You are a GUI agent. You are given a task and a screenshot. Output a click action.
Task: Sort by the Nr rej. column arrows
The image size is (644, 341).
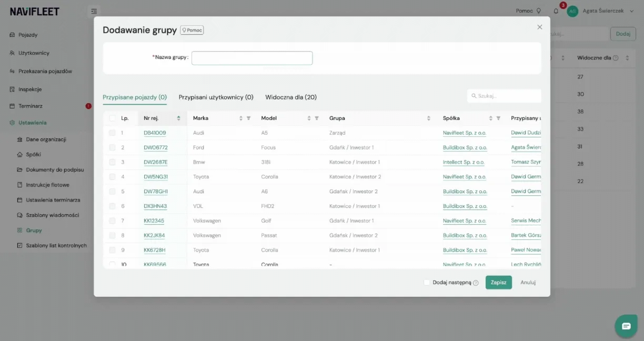tap(179, 118)
